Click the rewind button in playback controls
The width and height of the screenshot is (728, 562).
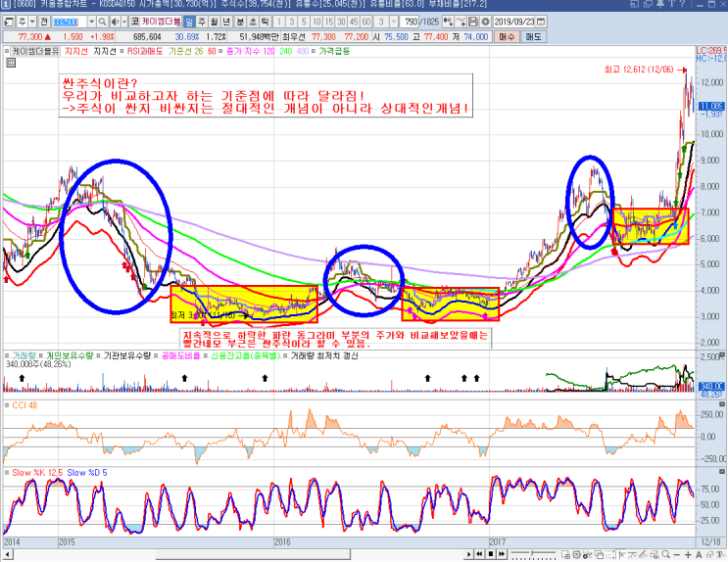pos(479,554)
